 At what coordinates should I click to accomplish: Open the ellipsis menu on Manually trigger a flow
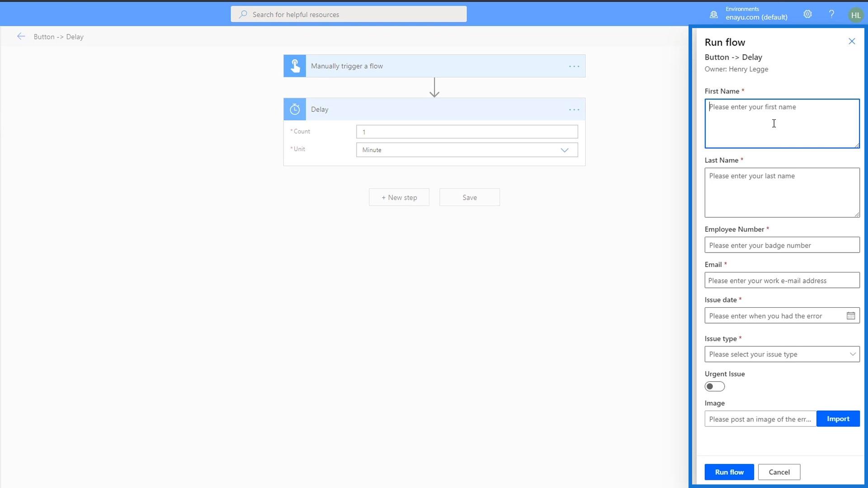pos(574,66)
